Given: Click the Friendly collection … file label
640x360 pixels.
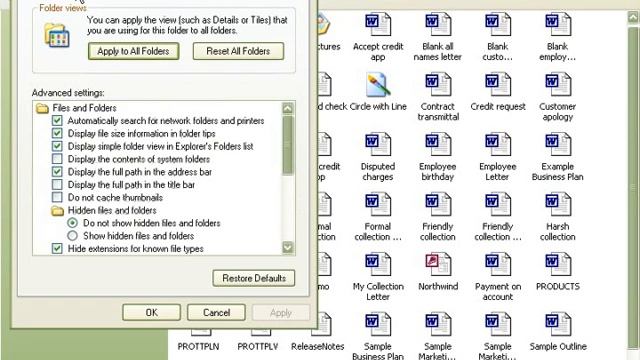Looking at the screenshot, I should point(498,231).
